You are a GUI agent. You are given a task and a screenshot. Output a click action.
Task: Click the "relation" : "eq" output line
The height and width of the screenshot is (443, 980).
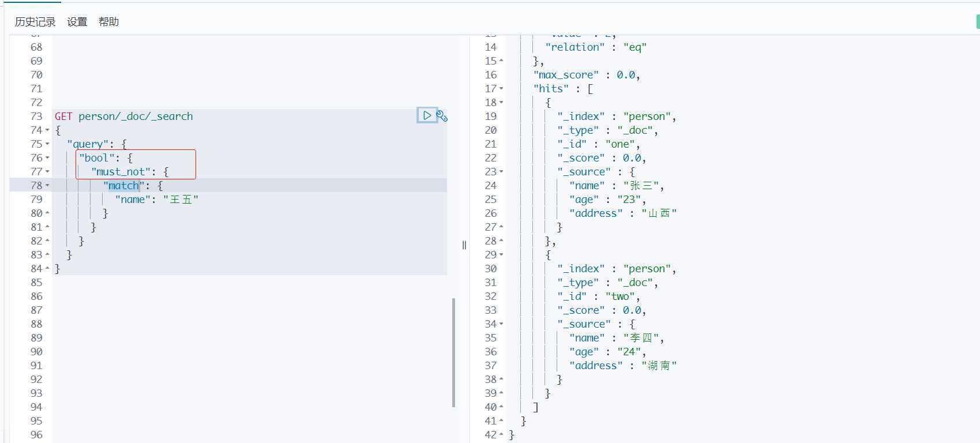(x=596, y=47)
